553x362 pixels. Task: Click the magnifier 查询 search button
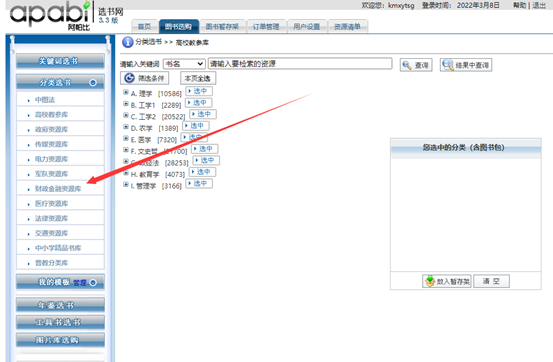pos(416,65)
